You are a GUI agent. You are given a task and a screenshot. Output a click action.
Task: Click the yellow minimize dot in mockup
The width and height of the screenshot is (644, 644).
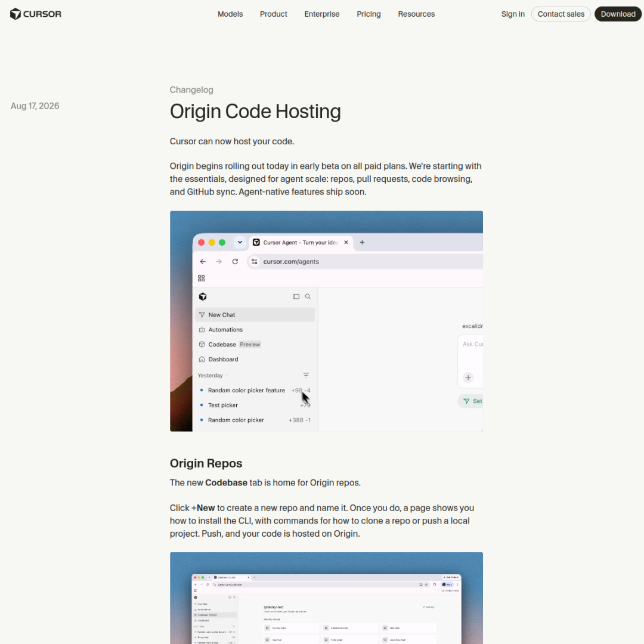click(212, 242)
